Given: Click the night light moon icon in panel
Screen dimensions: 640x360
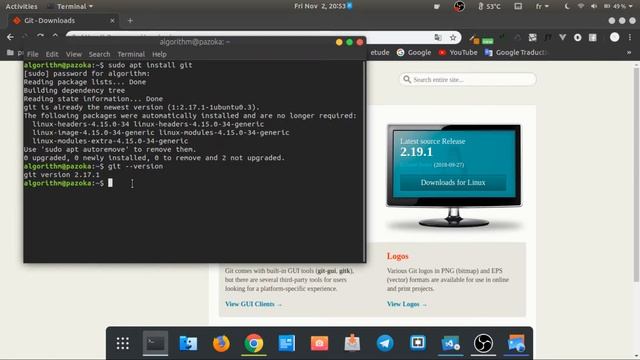Looking at the screenshot, I should tap(567, 6).
